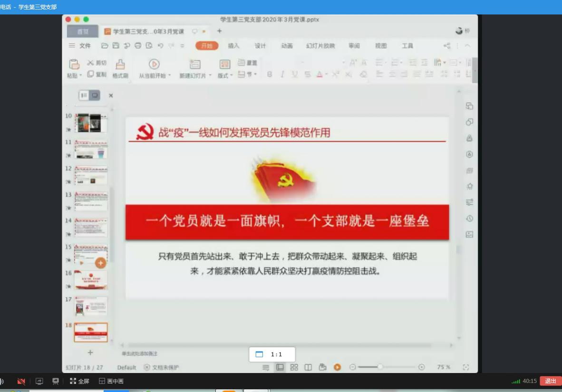The height and width of the screenshot is (392, 562).
Task: Open the Insert (插入) tab
Action: point(233,46)
